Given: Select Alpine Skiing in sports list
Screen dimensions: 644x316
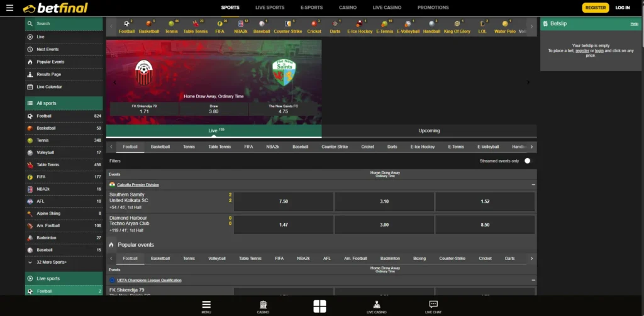Looking at the screenshot, I should 64,213.
